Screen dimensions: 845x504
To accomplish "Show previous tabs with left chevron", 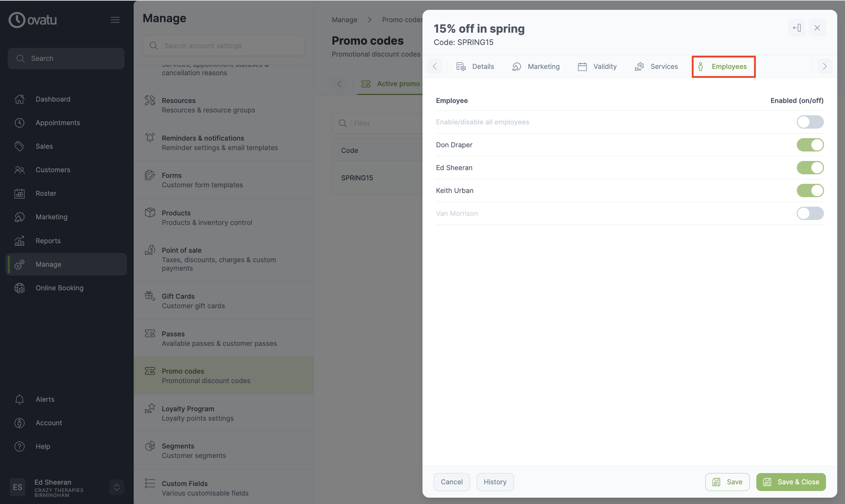I will click(x=435, y=66).
